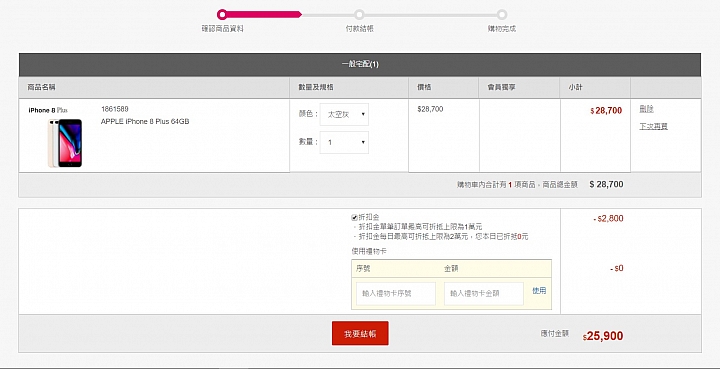The height and width of the screenshot is (369, 720).
Task: Open the 顏色 color dropdown showing 太空灰
Action: (344, 114)
